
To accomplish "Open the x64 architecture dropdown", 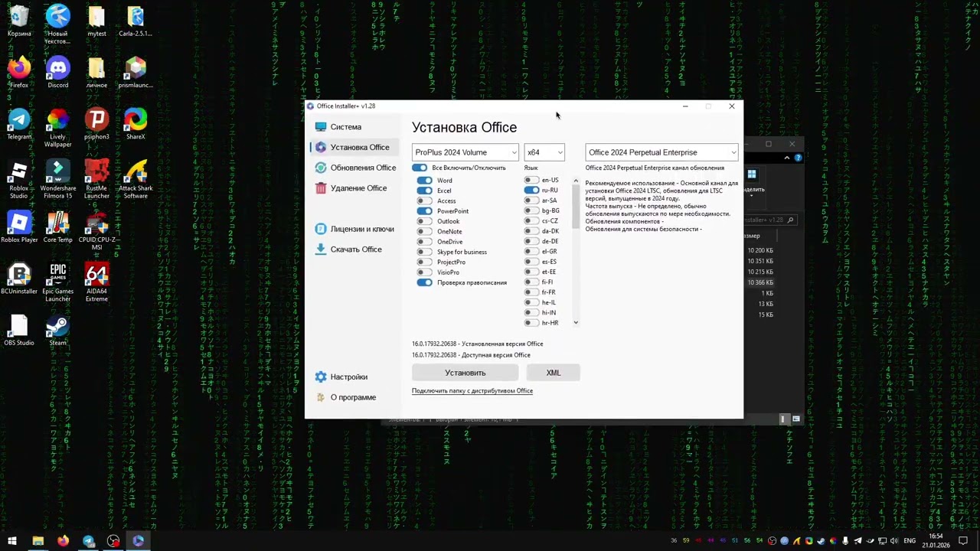I will [544, 152].
